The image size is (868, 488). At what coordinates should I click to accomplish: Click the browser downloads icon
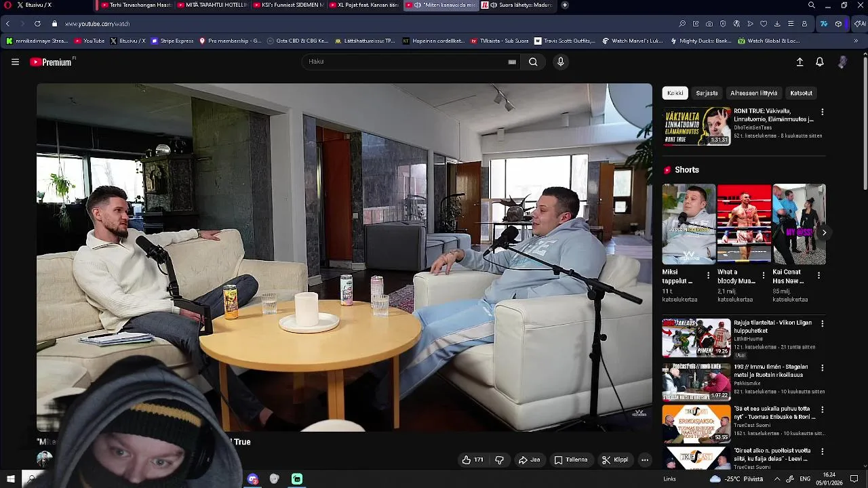pos(777,24)
